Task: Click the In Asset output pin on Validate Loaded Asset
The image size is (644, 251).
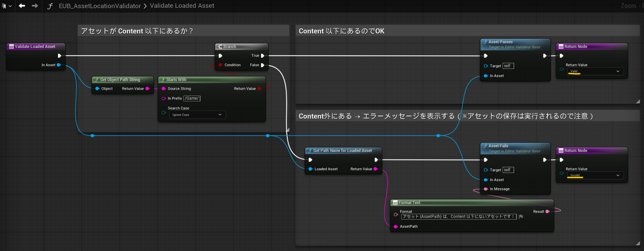Action: tap(59, 65)
